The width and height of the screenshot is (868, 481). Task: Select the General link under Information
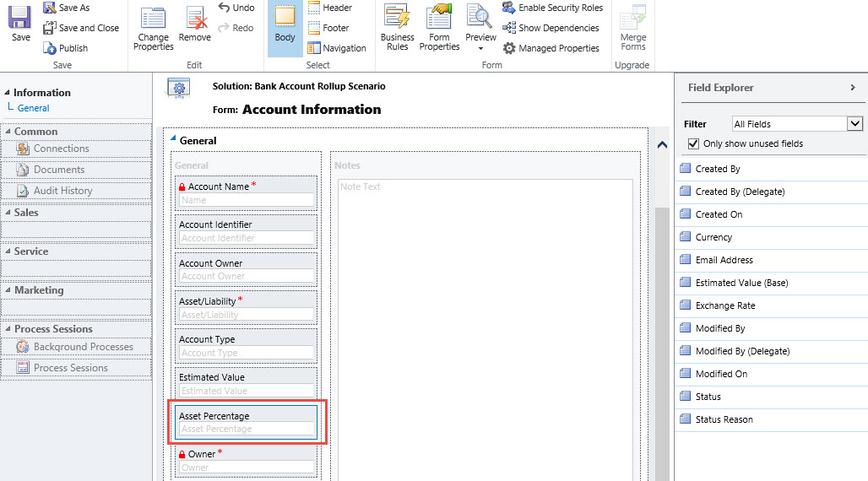coord(33,108)
